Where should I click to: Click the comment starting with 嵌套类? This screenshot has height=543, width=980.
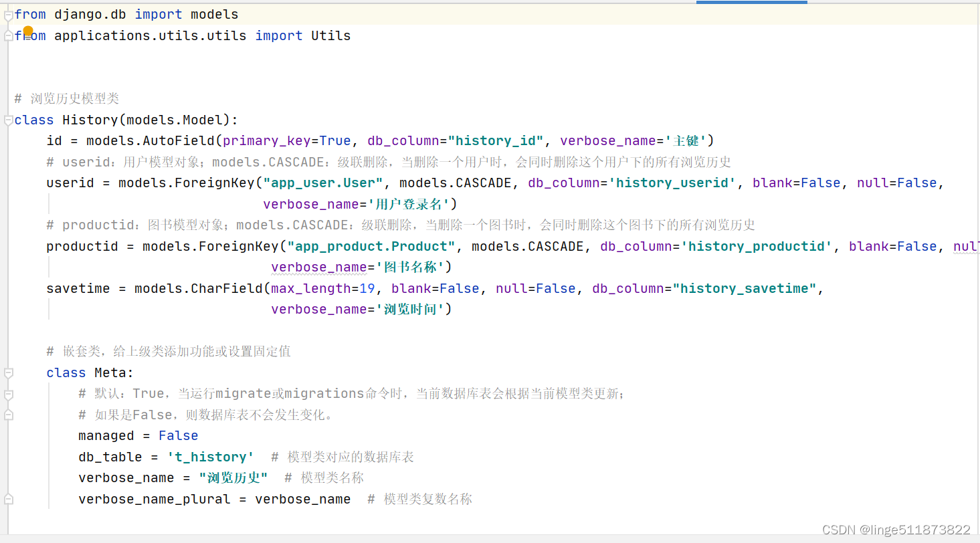[169, 351]
